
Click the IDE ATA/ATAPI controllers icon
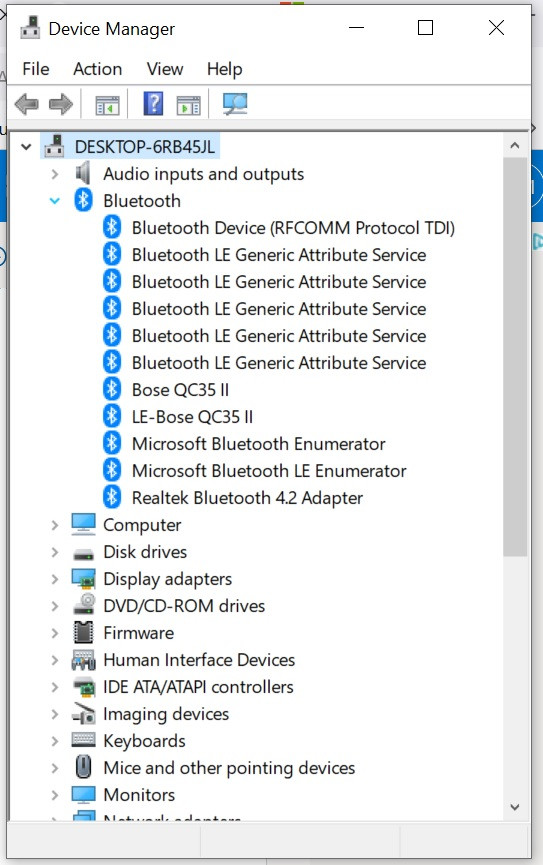(x=84, y=687)
